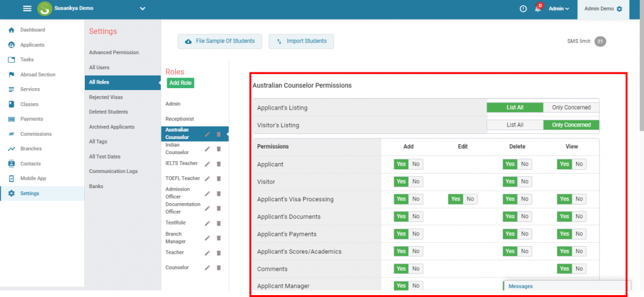Viewport: 644px width, 297px height.
Task: Go to Advanced Permission settings
Action: point(114,52)
